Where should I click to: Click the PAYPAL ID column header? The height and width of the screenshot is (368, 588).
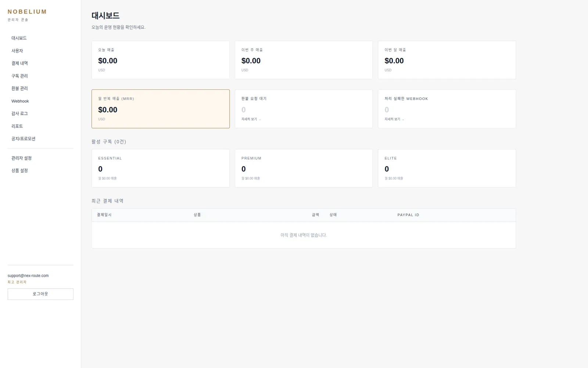click(x=408, y=215)
